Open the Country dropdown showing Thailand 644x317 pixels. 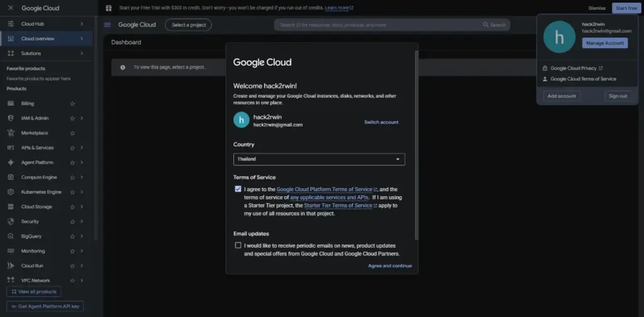pos(319,159)
